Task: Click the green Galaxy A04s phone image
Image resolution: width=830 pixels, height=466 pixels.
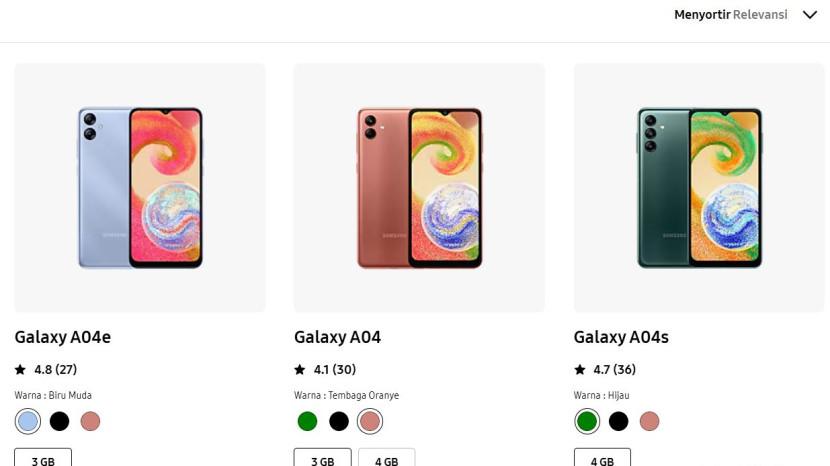Action: (x=699, y=188)
